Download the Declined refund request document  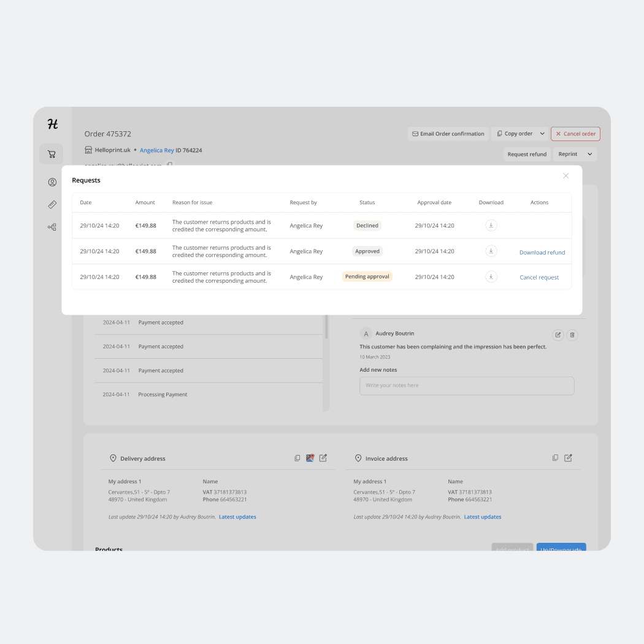(491, 225)
